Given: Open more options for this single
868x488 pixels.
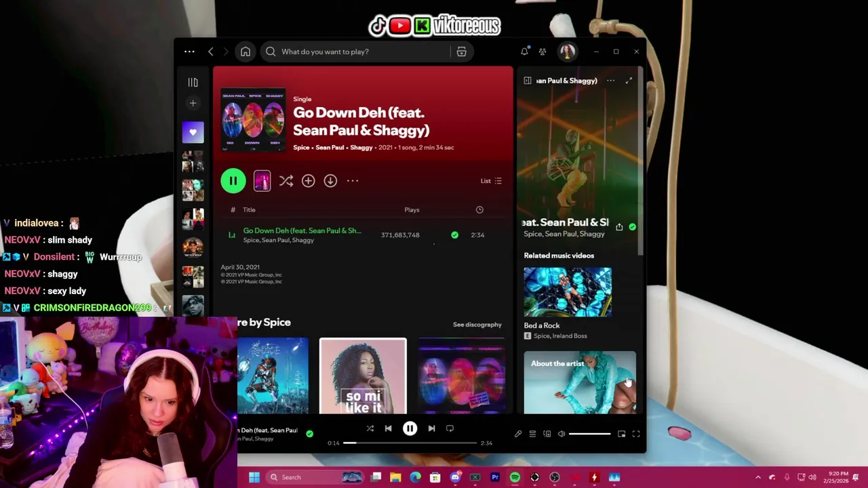Looking at the screenshot, I should tap(353, 180).
